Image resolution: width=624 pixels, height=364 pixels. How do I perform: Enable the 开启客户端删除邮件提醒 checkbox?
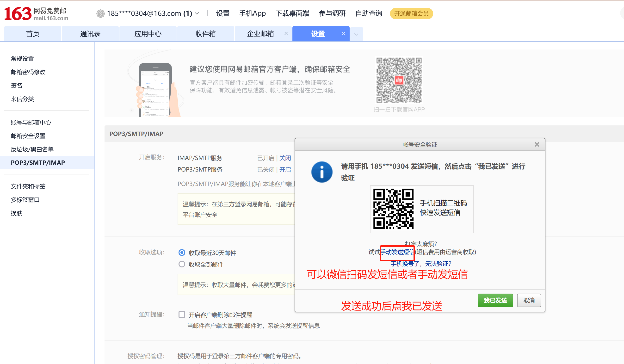(182, 315)
